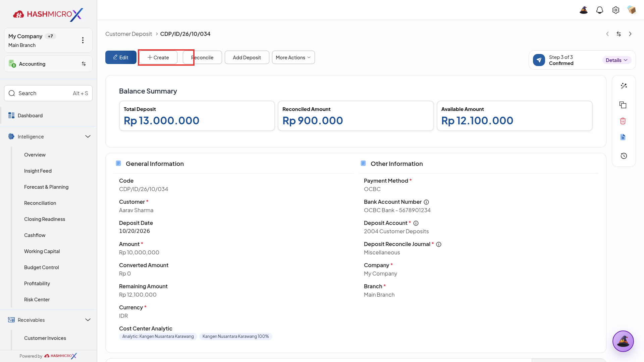Open the history clock icon

624,156
